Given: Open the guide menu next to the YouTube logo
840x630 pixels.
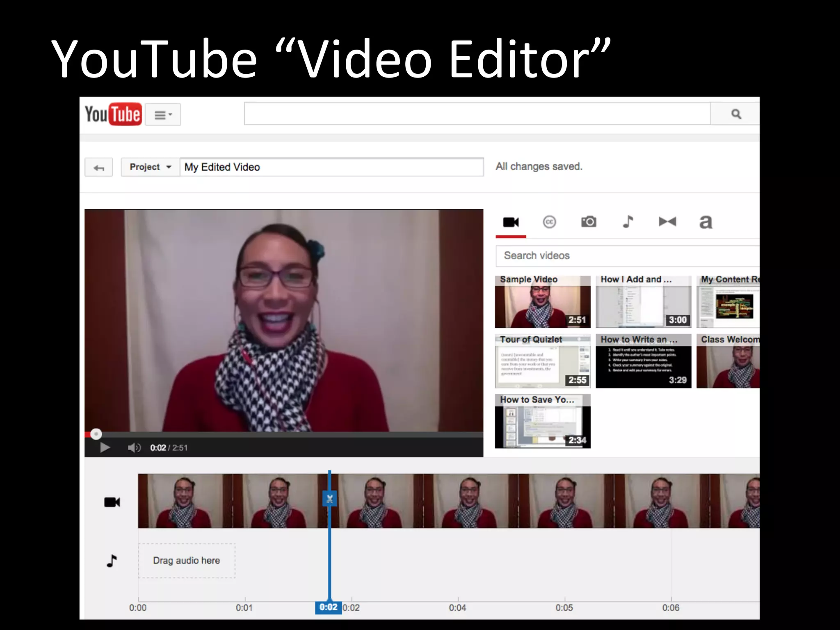Looking at the screenshot, I should [x=163, y=114].
